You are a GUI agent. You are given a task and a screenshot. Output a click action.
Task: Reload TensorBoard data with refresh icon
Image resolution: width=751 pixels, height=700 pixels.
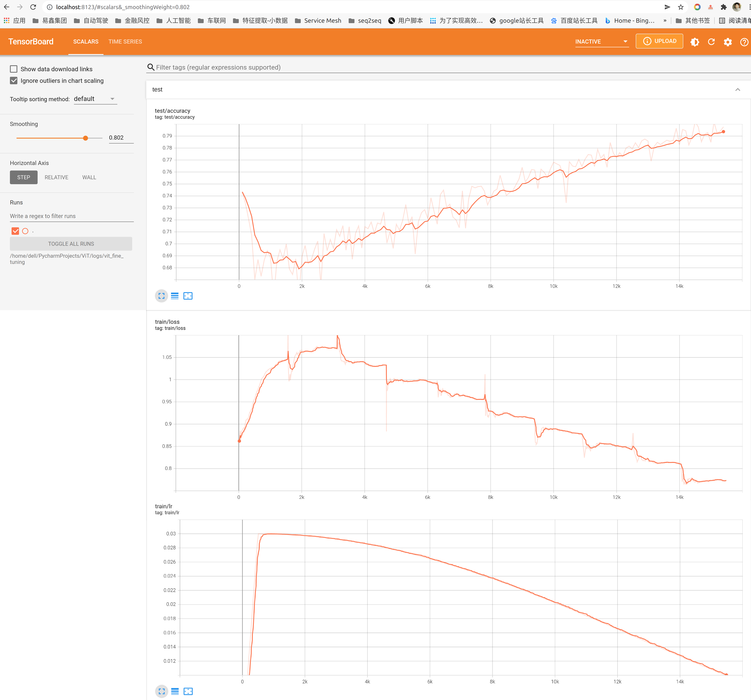coord(711,42)
